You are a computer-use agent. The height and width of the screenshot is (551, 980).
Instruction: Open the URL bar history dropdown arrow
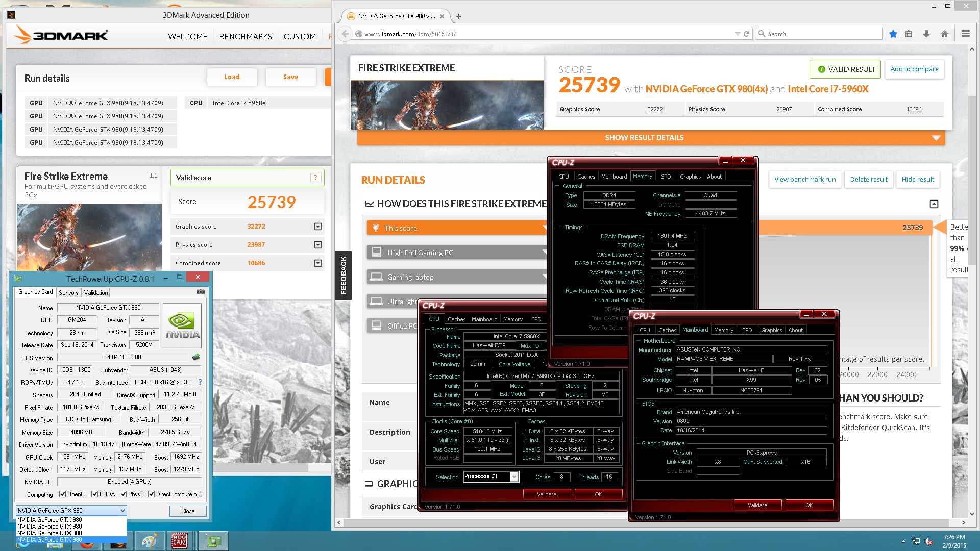coord(737,34)
